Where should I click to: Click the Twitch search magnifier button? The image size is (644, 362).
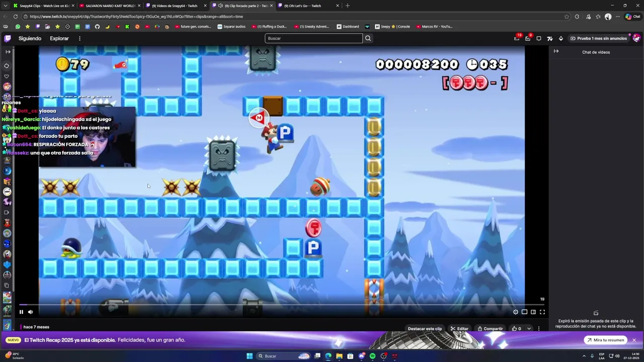pyautogui.click(x=368, y=38)
